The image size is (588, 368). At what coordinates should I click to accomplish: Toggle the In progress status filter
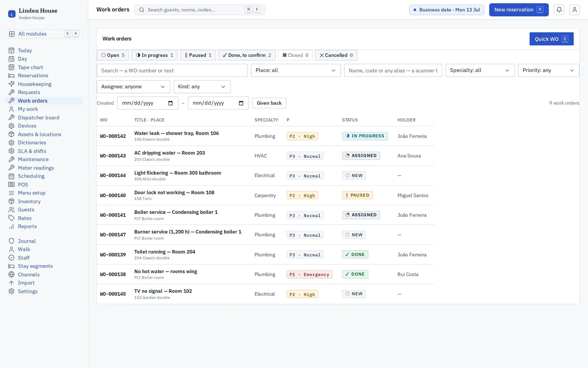pyautogui.click(x=154, y=55)
